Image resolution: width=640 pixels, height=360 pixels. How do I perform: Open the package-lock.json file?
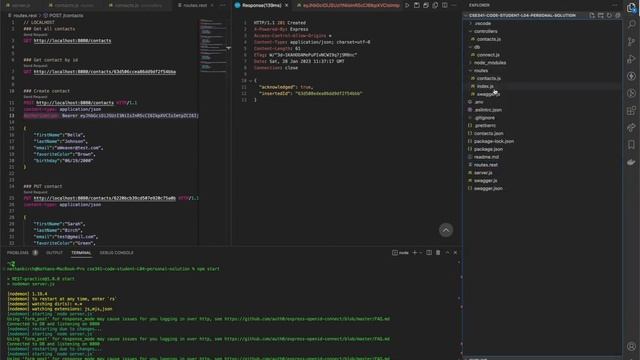point(493,141)
